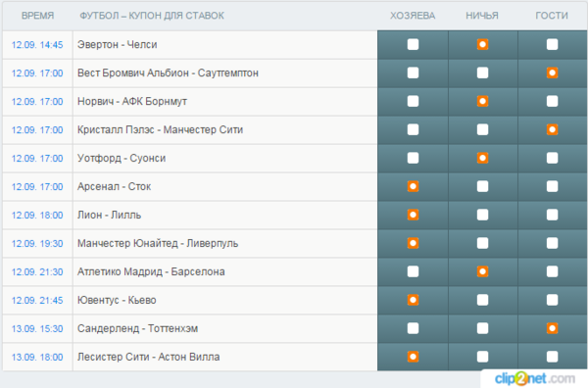
Task: Open the clip2net.com watermark logo
Action: click(535, 378)
